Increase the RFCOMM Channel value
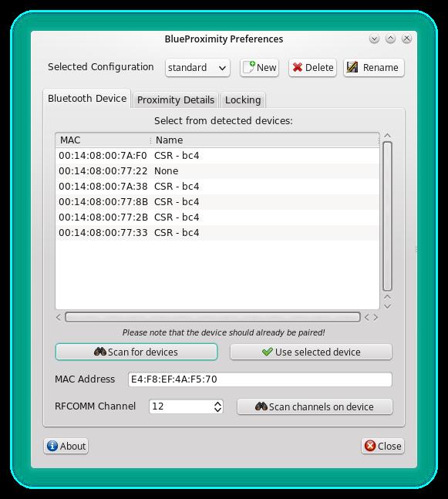 [x=217, y=403]
